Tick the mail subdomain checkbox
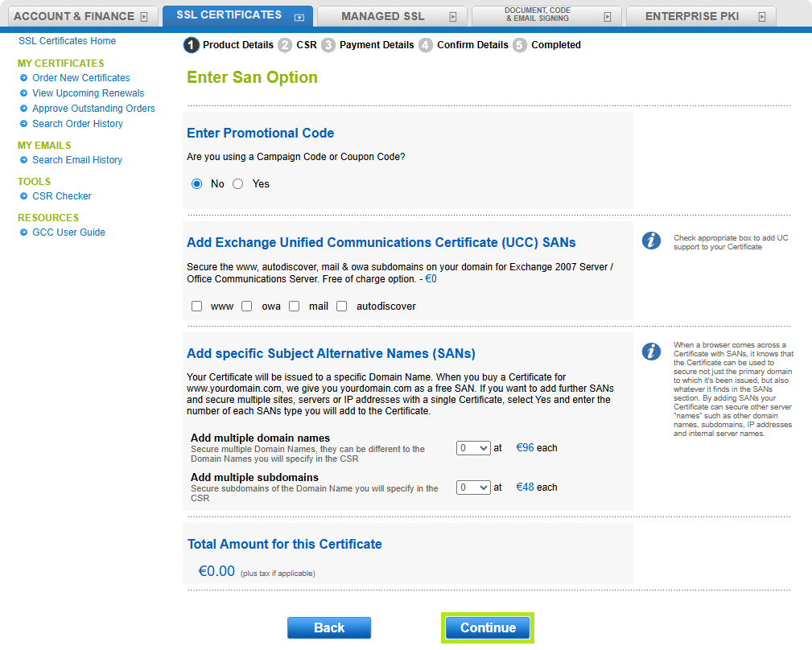812x650 pixels. (x=295, y=306)
